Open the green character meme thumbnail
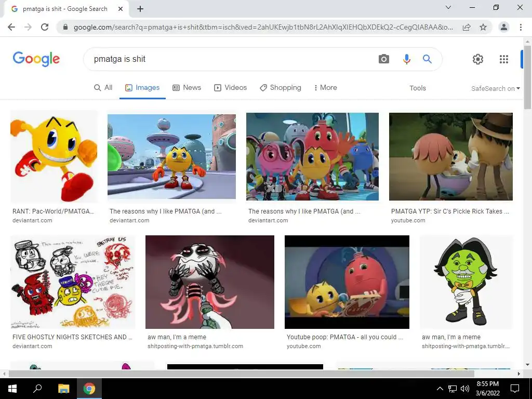 [466, 282]
